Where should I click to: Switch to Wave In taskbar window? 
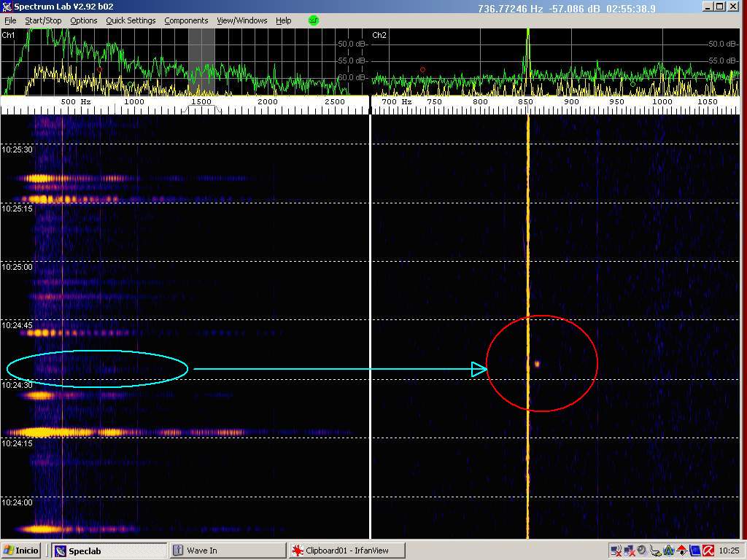(x=226, y=551)
